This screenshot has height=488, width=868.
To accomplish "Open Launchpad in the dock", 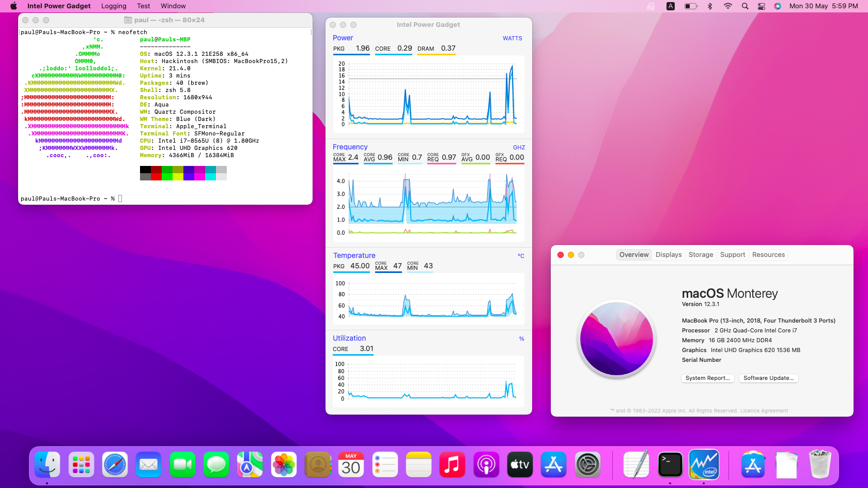I will click(x=81, y=464).
